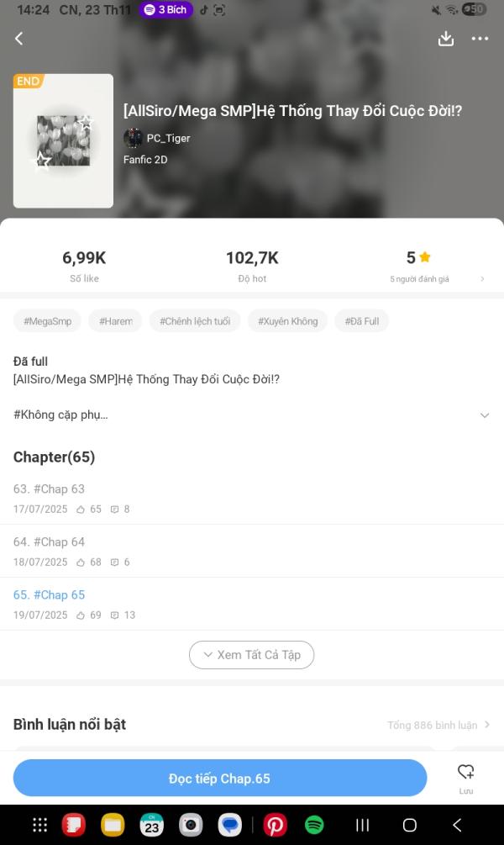Open ratings details arrow next to 5 stars

482,278
